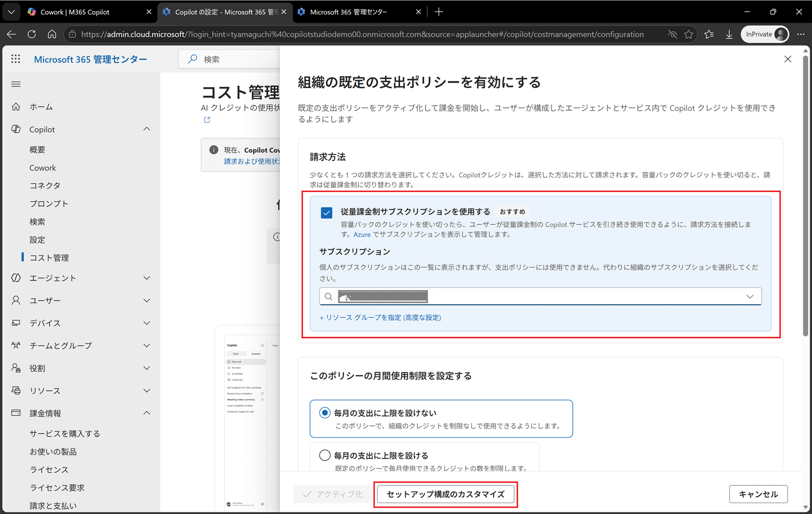Reload the page with refresh icon
The image size is (812, 514).
coord(31,34)
